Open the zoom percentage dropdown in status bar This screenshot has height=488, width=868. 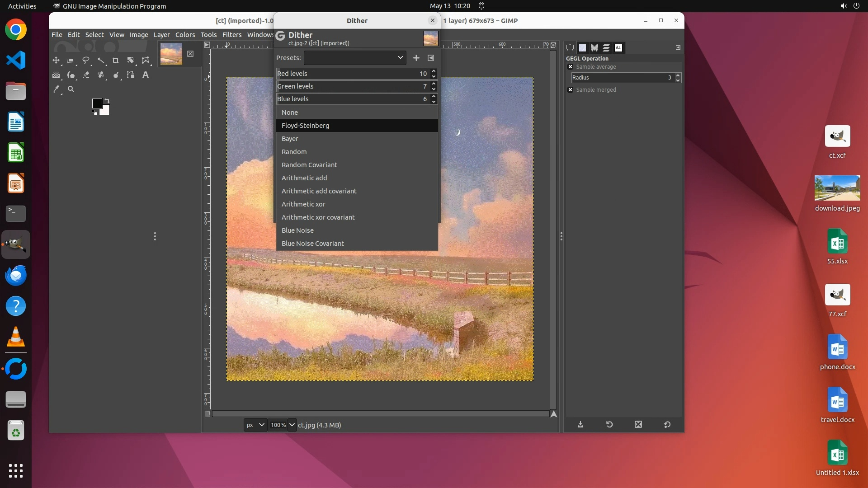pos(292,425)
